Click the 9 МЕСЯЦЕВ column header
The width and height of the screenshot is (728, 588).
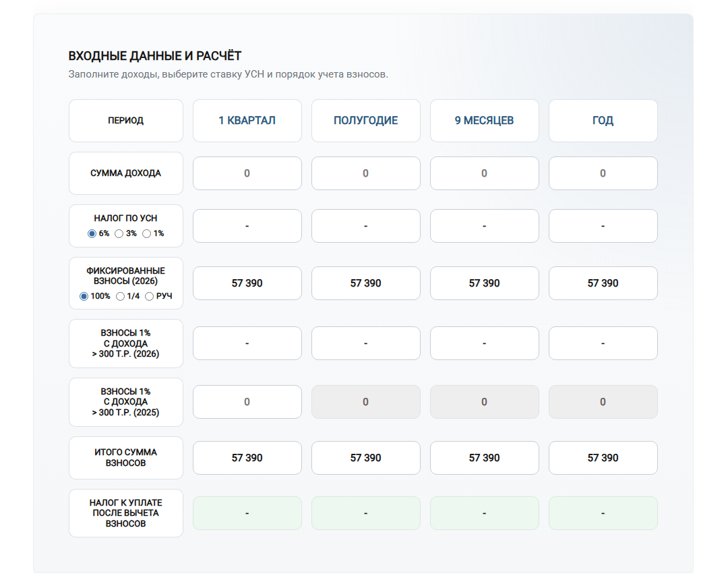(x=484, y=121)
